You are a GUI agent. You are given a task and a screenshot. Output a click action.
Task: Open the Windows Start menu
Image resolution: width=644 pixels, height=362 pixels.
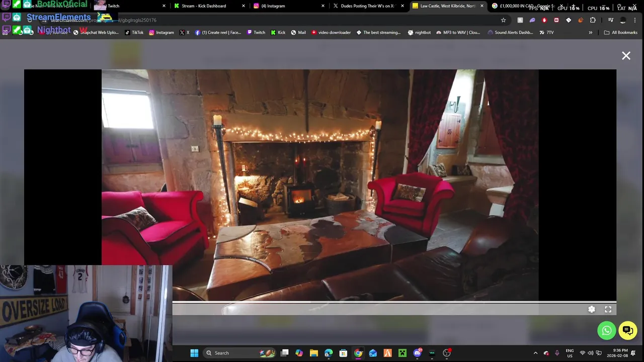pos(194,353)
